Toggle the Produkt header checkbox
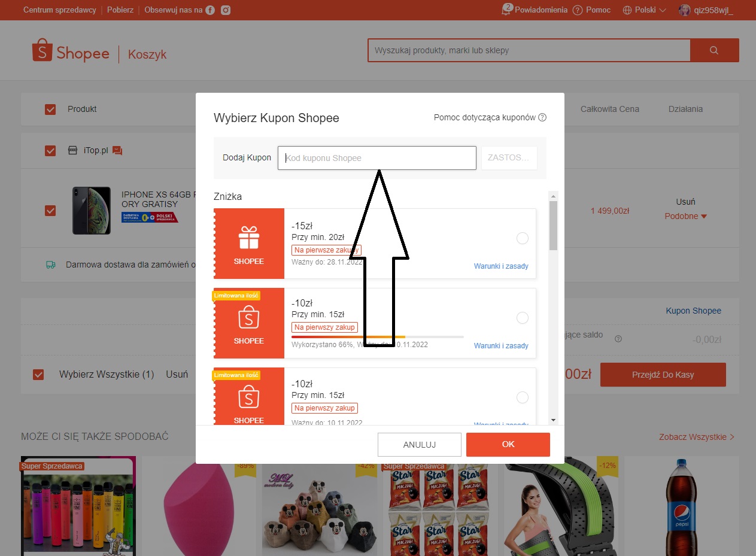The width and height of the screenshot is (756, 556). [50, 110]
